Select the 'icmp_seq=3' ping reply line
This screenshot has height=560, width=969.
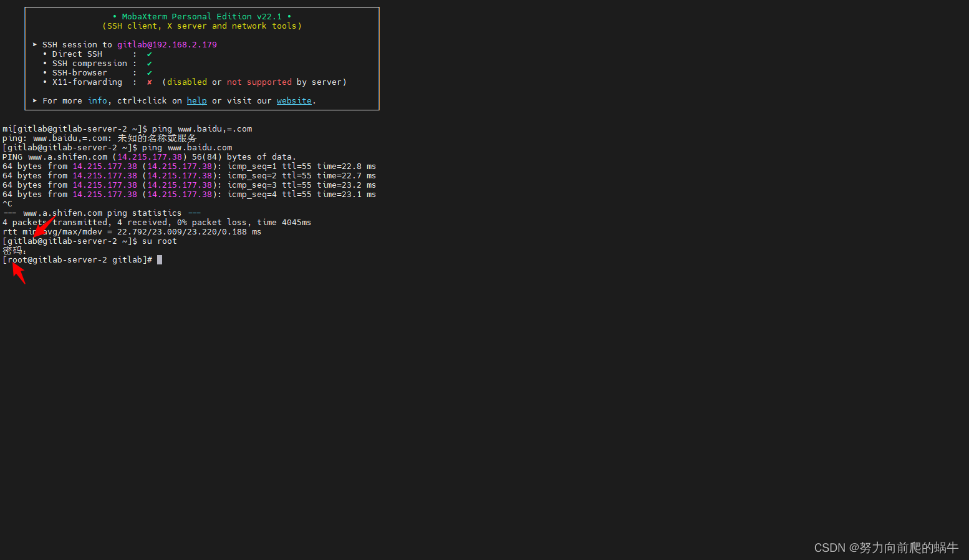click(x=189, y=185)
